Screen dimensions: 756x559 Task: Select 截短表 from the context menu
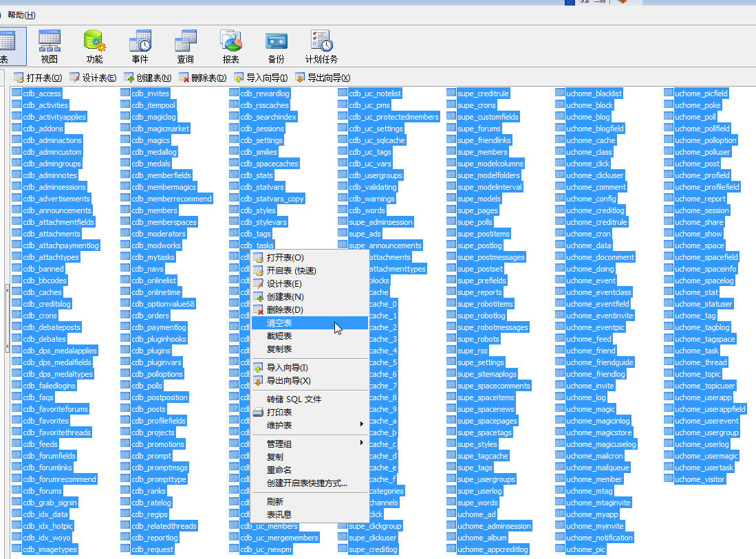[x=279, y=336]
